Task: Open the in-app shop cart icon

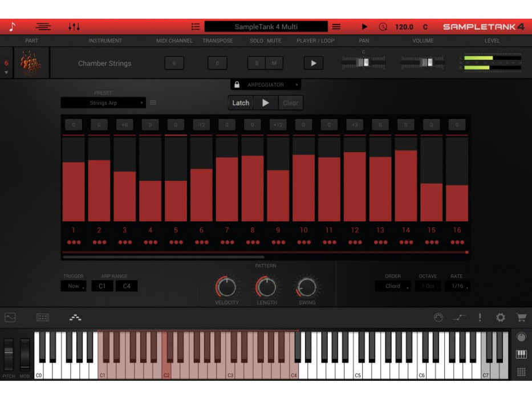Action: tap(520, 317)
